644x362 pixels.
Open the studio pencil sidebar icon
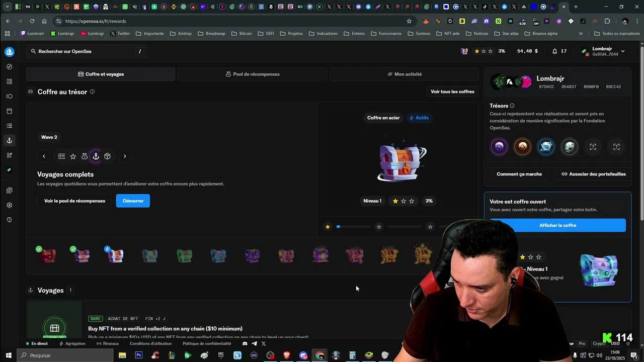click(9, 155)
